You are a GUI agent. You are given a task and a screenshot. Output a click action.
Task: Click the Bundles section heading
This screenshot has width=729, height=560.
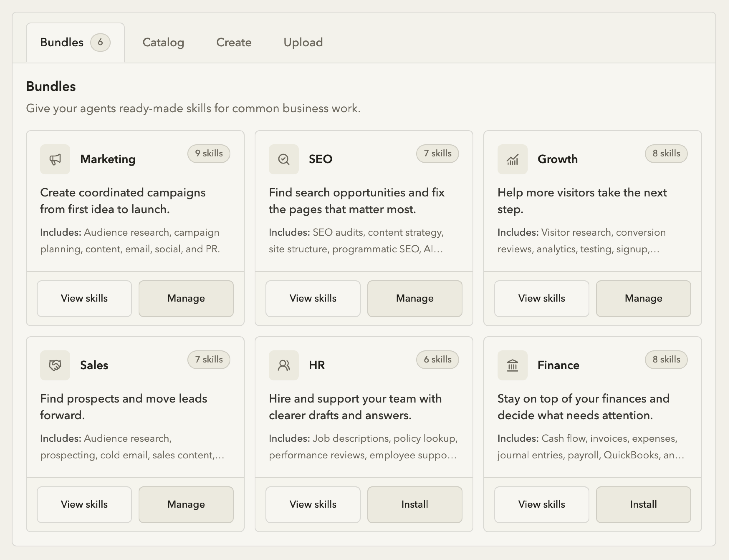pos(51,87)
